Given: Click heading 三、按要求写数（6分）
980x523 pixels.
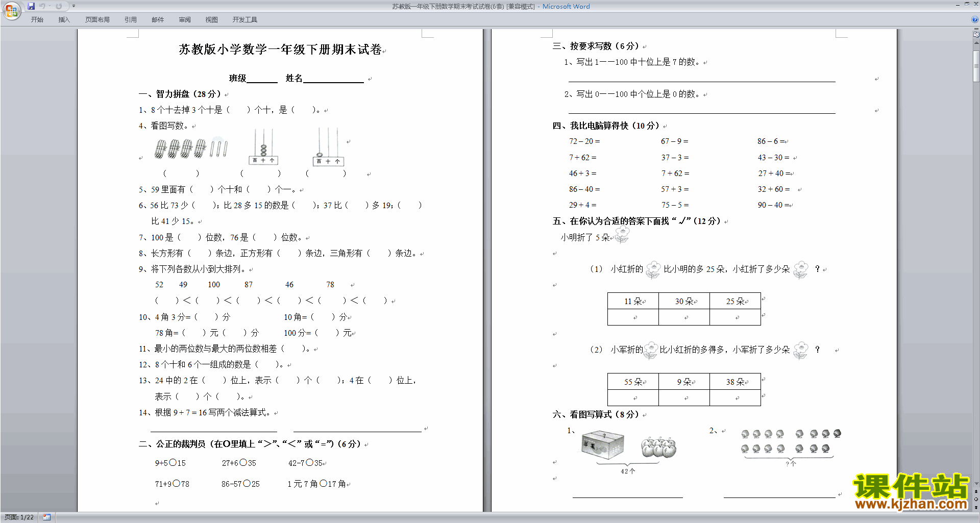Looking at the screenshot, I should coord(596,46).
